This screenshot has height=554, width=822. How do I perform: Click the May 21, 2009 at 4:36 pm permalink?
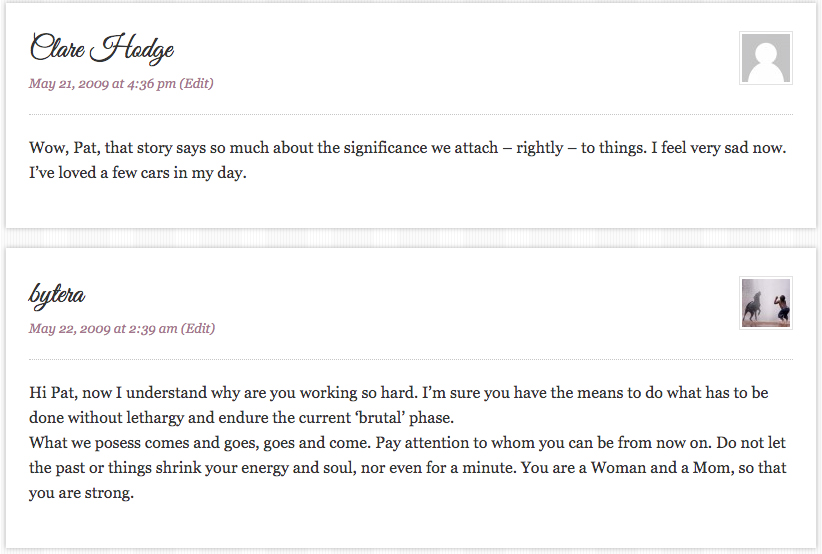(x=102, y=83)
